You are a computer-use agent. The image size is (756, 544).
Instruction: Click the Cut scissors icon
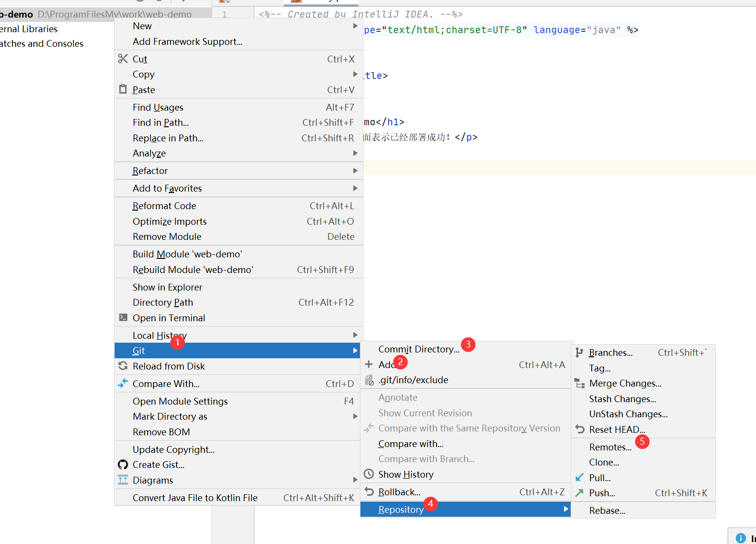click(x=123, y=58)
